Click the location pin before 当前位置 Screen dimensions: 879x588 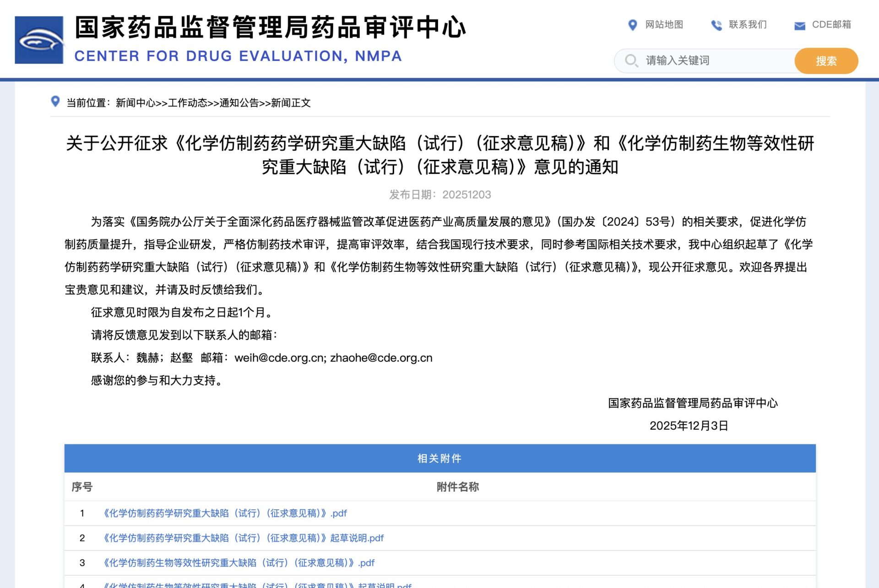pos(55,102)
